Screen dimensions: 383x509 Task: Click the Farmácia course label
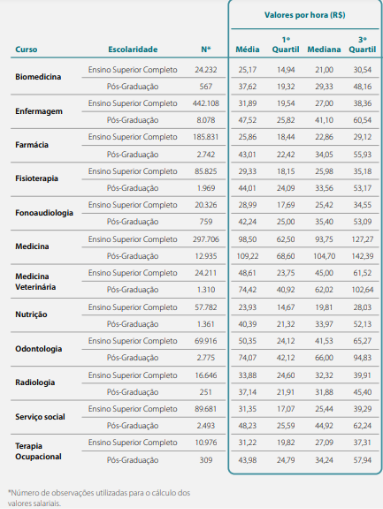click(x=32, y=145)
